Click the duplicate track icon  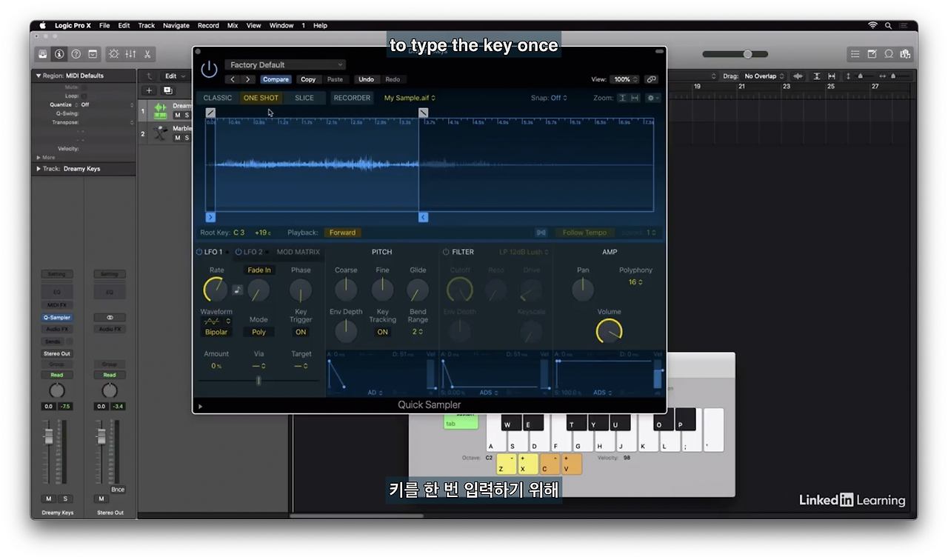point(168,90)
